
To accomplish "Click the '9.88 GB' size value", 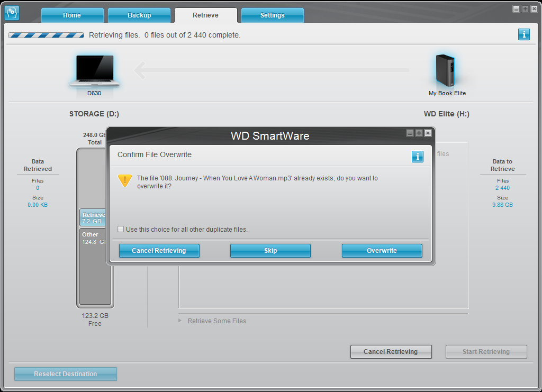I will 502,205.
